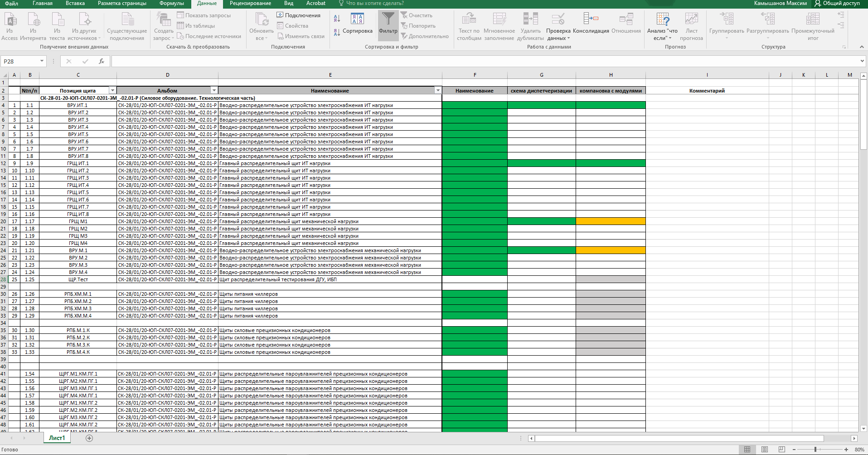The height and width of the screenshot is (455, 868).
Task: Remove duplicates (Удалить дубликаты)
Action: click(x=530, y=26)
